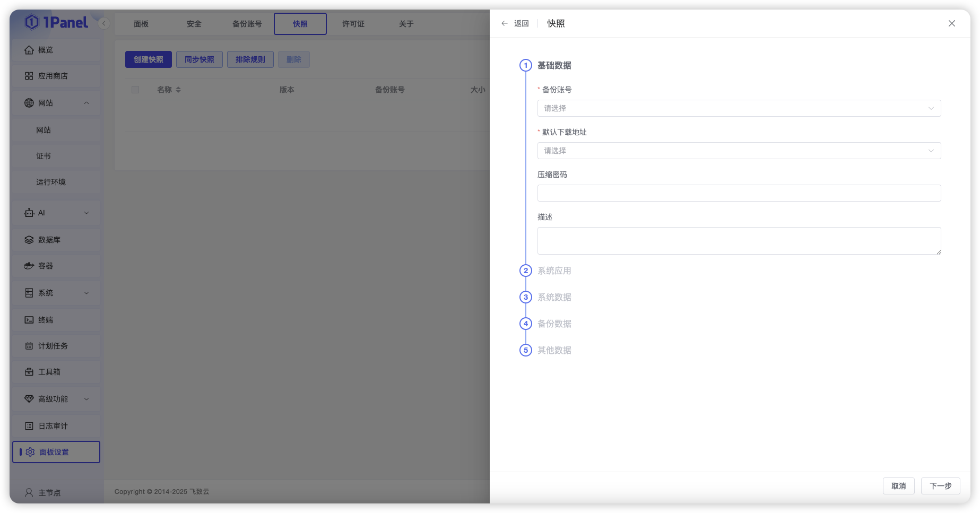980x513 pixels.
Task: Toggle the select-all checkbox in table header
Action: point(135,89)
